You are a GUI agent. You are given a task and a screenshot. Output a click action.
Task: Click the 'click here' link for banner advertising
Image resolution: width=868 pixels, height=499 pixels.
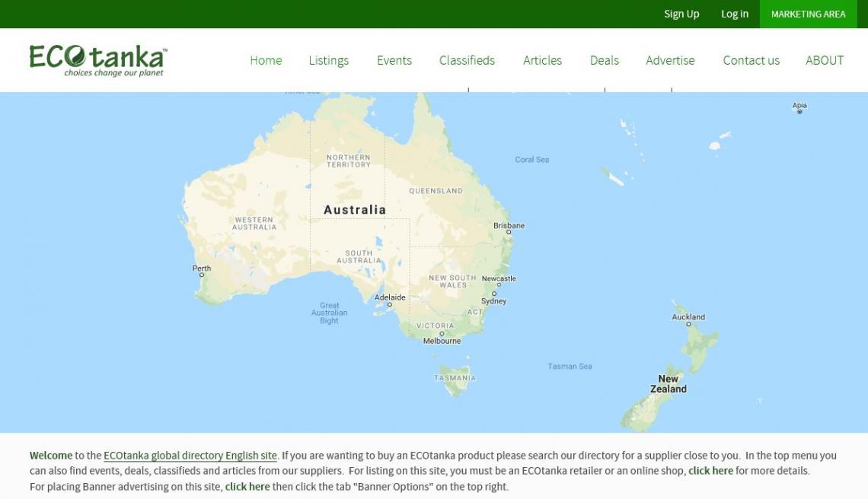(247, 487)
